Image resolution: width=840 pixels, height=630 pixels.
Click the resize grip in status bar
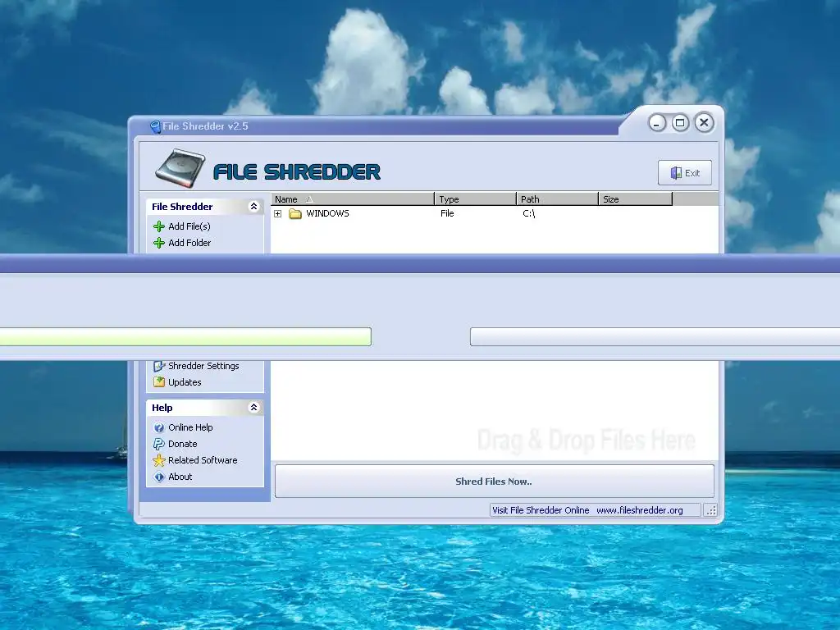(x=711, y=510)
